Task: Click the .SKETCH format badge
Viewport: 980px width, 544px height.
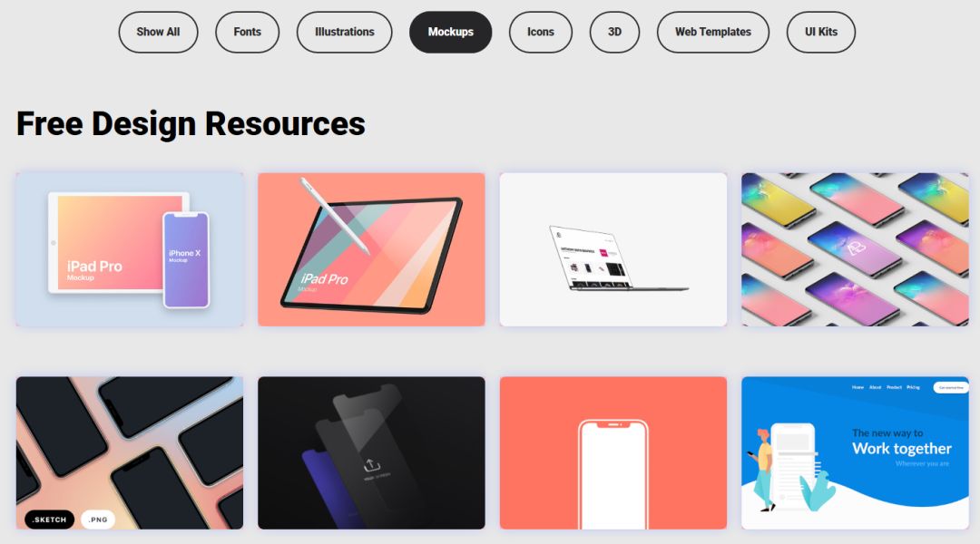Action: pyautogui.click(x=49, y=520)
